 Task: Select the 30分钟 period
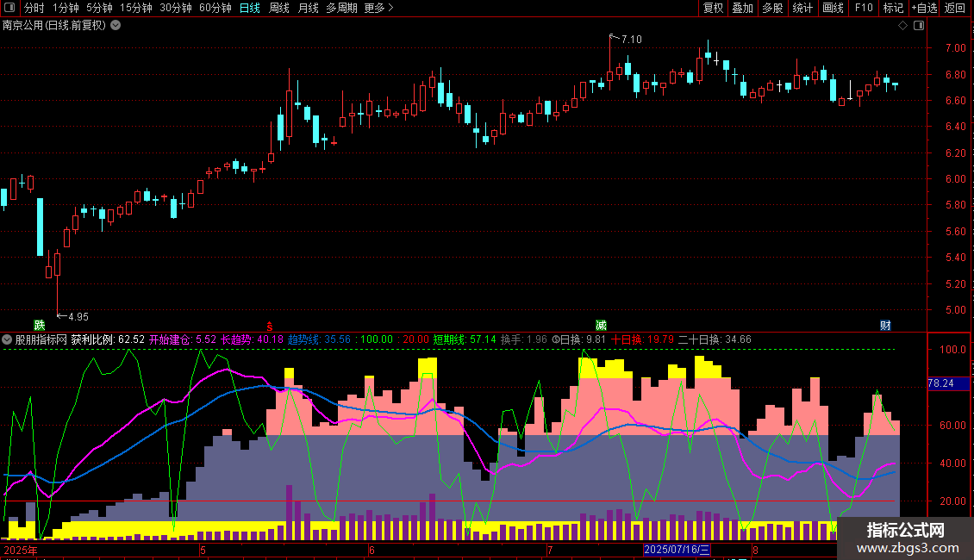click(x=176, y=8)
